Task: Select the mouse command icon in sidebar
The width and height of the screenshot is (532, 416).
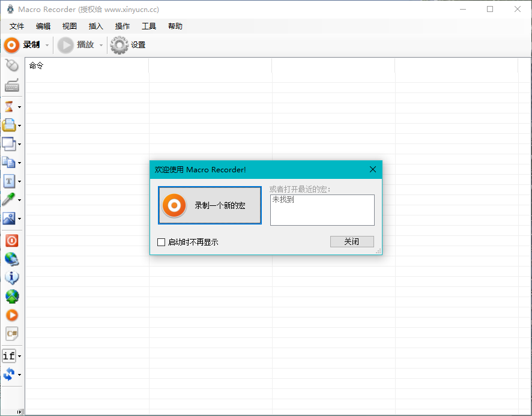Action: [x=12, y=65]
